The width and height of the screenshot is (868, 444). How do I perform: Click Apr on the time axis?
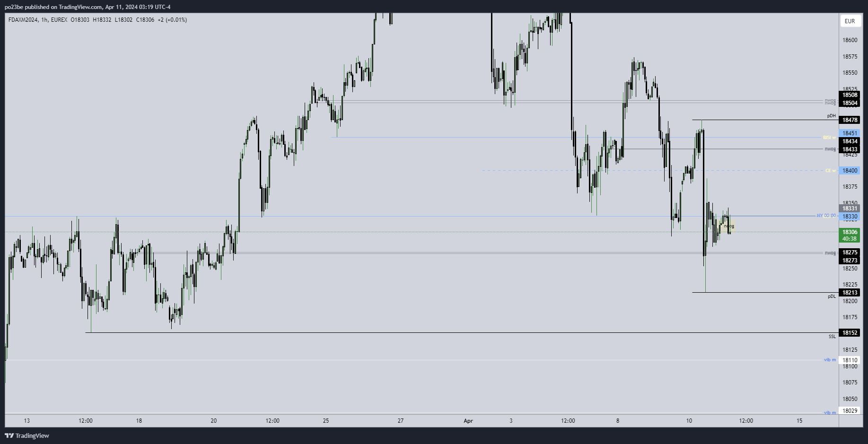tap(468, 421)
